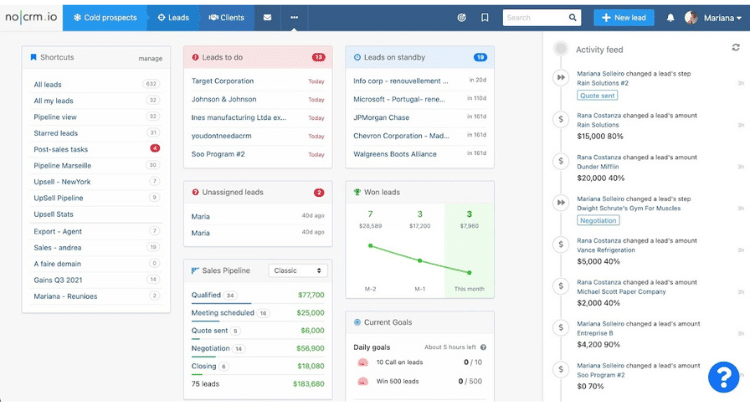Viewport: 750px width, 406px height.
Task: Click the Sales Pipeline flag icon
Action: point(195,271)
